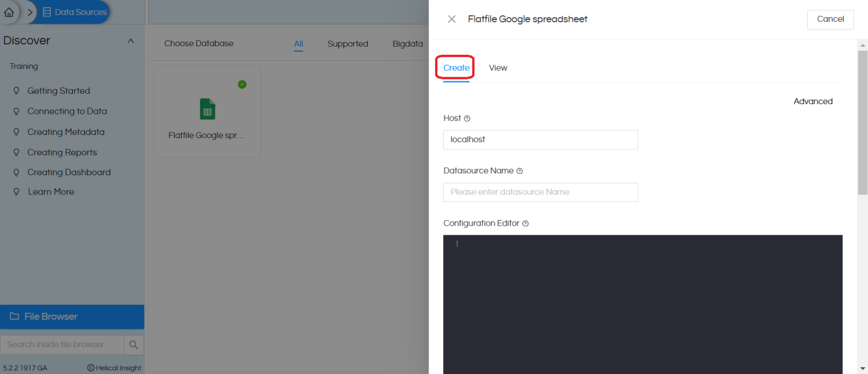The width and height of the screenshot is (868, 374).
Task: Focus the file browser search field
Action: [x=62, y=344]
